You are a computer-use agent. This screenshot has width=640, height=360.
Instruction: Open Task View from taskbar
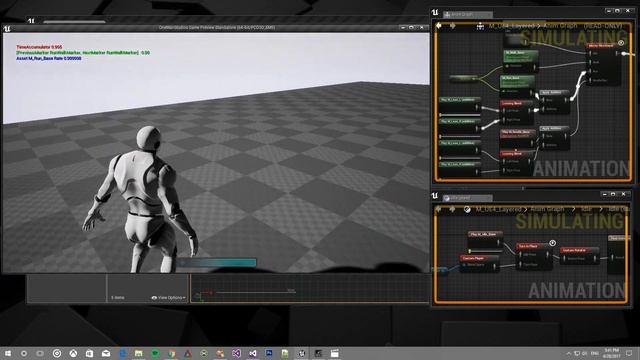(40, 353)
